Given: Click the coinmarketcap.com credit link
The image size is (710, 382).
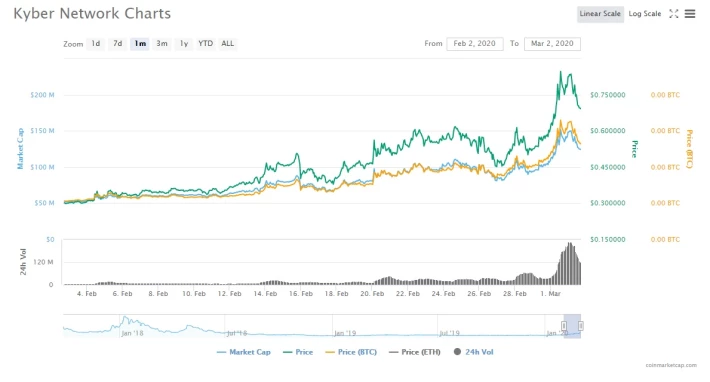Looking at the screenshot, I should 671,365.
